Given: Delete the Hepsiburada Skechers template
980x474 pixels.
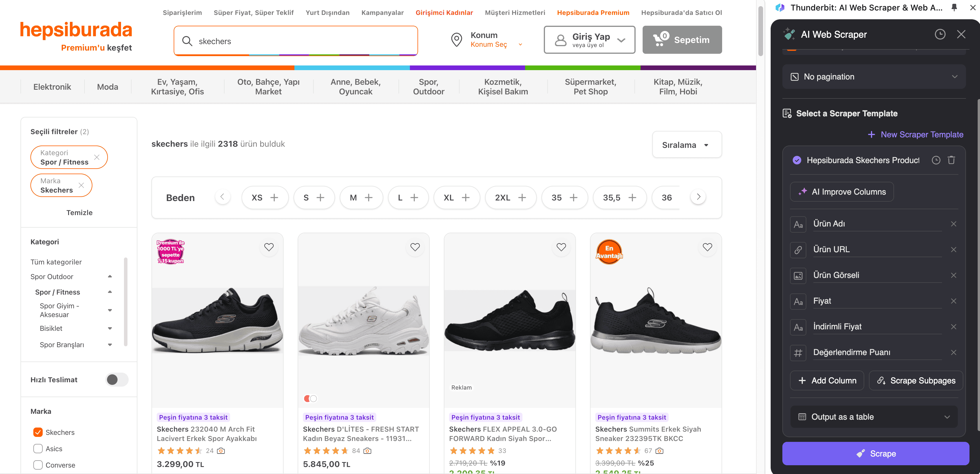Looking at the screenshot, I should point(951,160).
